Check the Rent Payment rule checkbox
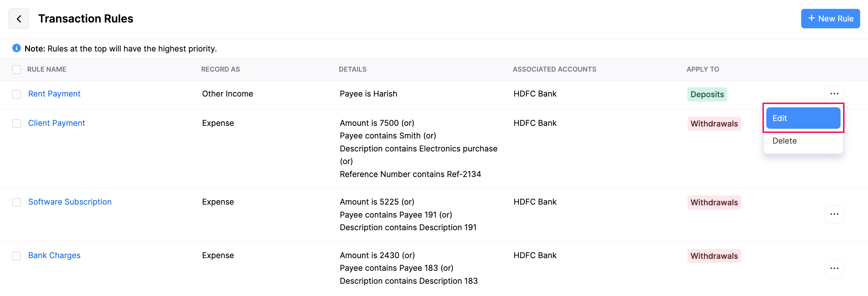 pos(17,94)
